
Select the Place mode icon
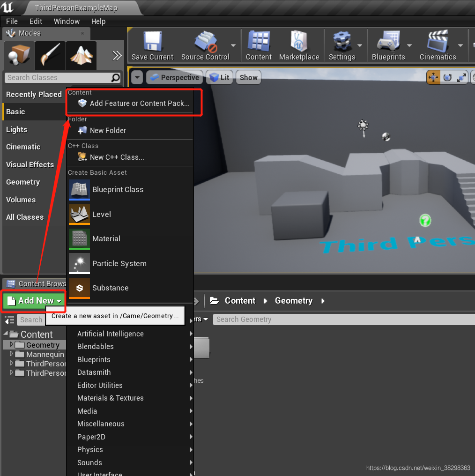[x=19, y=55]
